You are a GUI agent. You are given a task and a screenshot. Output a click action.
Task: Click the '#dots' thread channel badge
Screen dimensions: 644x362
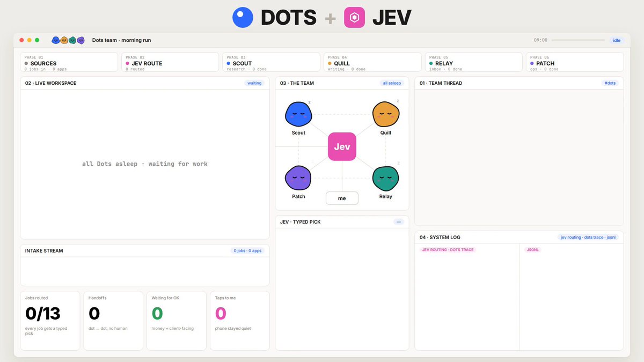tap(610, 83)
